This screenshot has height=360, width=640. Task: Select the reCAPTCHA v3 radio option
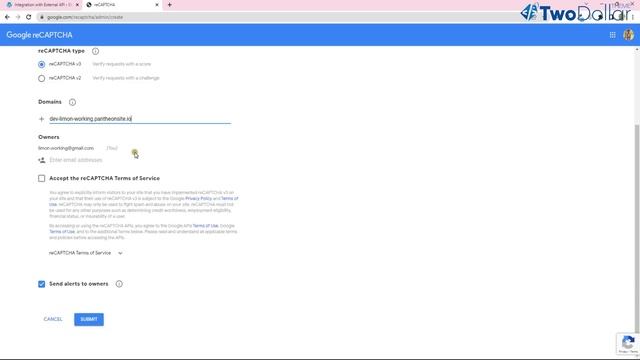point(42,64)
